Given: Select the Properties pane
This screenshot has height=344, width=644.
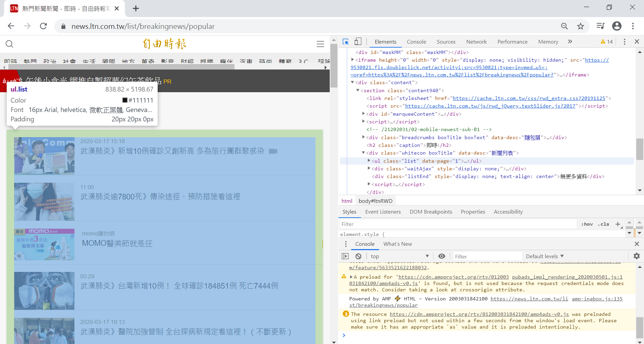Looking at the screenshot, I should coord(473,212).
